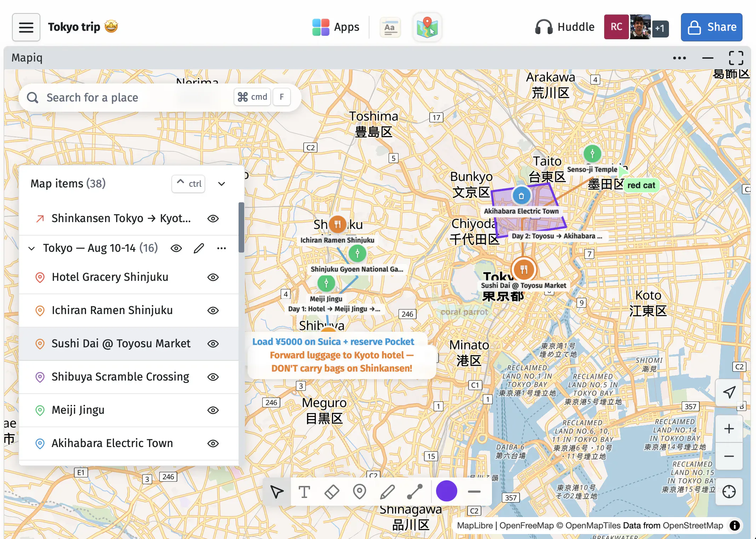756x539 pixels.
Task: Open the second collaborator photo avatar
Action: click(x=640, y=27)
